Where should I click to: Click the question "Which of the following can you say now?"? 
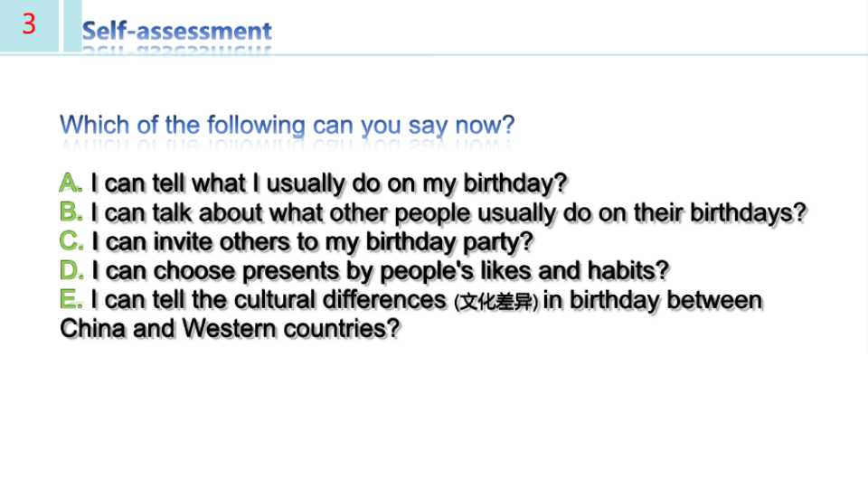287,125
